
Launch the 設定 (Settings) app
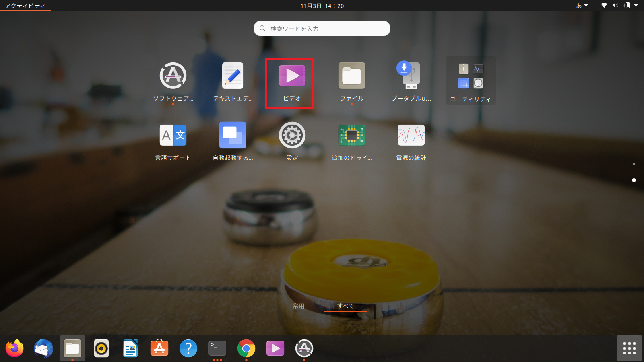click(x=292, y=136)
